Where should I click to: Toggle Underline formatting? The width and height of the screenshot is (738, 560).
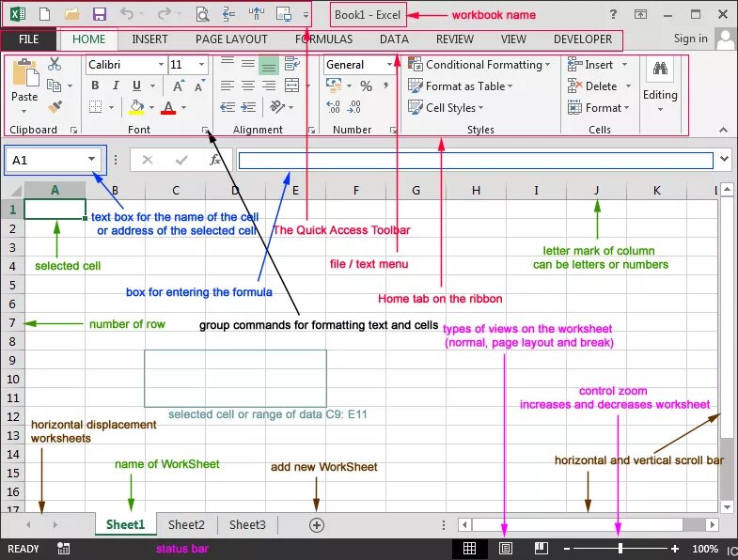136,86
